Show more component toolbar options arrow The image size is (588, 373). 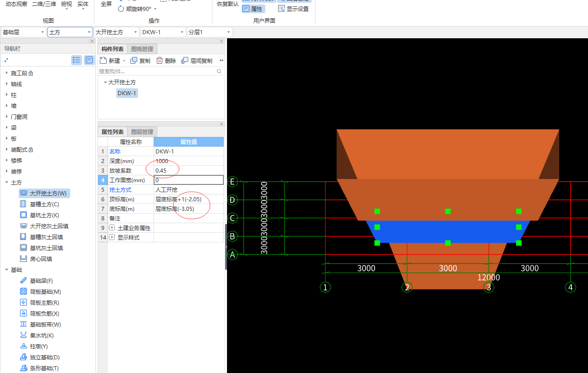tap(222, 61)
